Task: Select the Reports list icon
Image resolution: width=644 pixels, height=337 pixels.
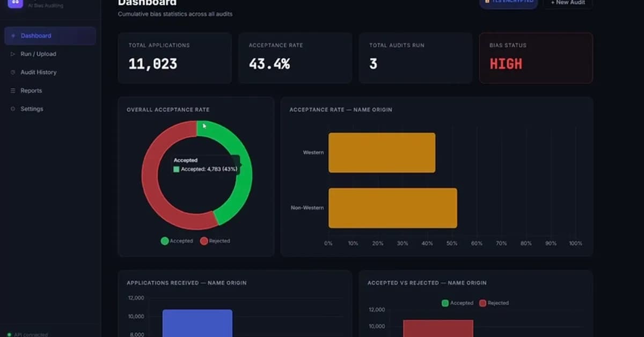Action: pyautogui.click(x=13, y=90)
